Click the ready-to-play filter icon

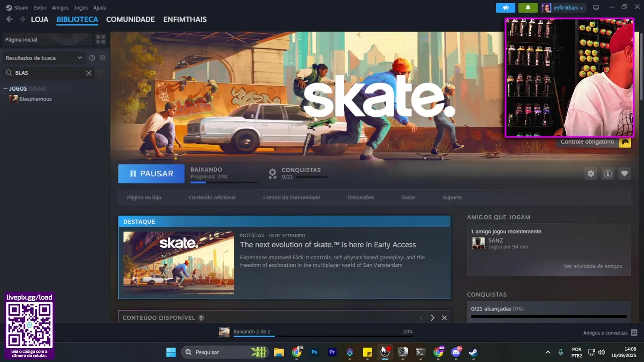click(x=102, y=58)
